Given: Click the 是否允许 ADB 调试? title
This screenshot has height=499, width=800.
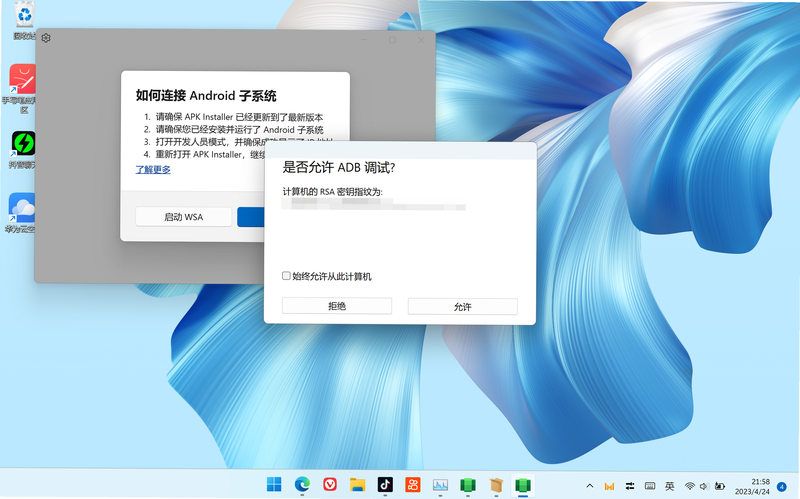Looking at the screenshot, I should click(x=339, y=167).
